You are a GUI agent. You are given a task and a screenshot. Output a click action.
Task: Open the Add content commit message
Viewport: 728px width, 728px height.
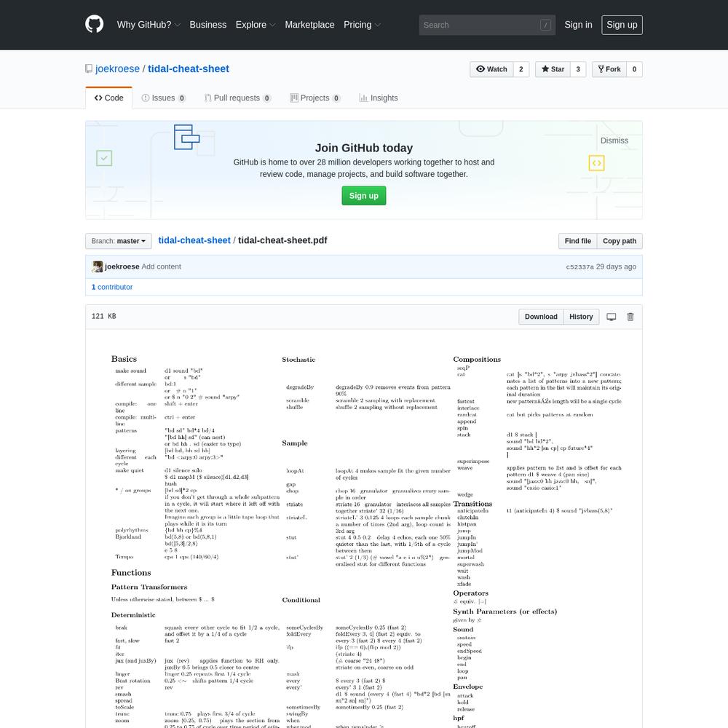click(161, 266)
